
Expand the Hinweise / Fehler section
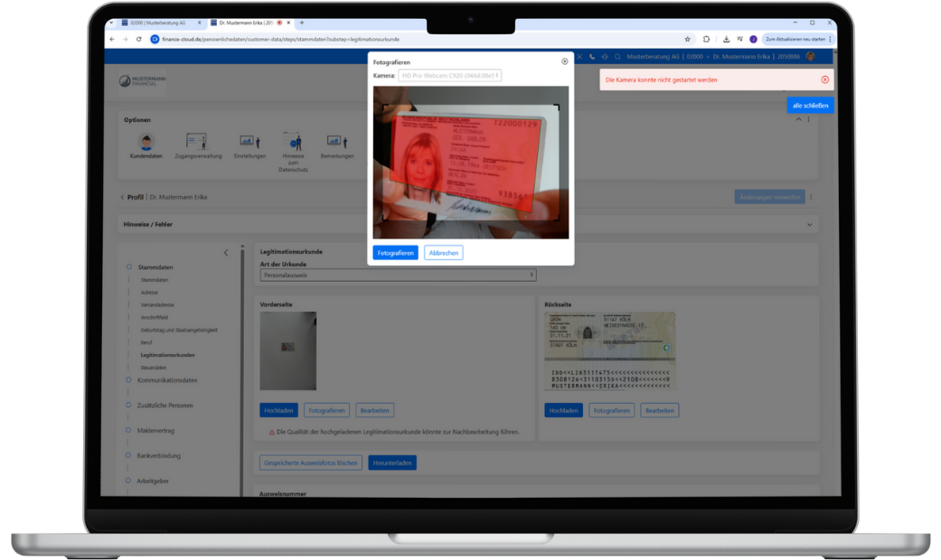click(809, 225)
